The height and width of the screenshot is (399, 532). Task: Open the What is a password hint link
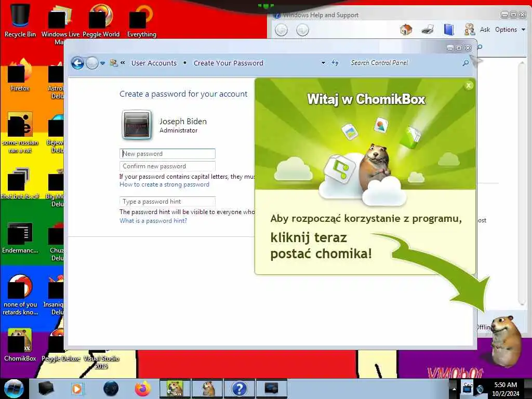pyautogui.click(x=153, y=221)
